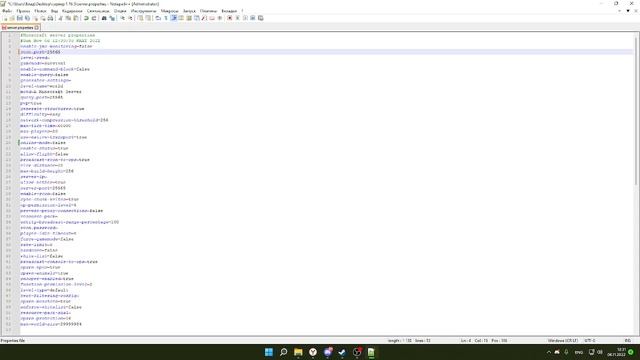
Task: Click the Zoom In toolbar icon
Action: coord(122,18)
